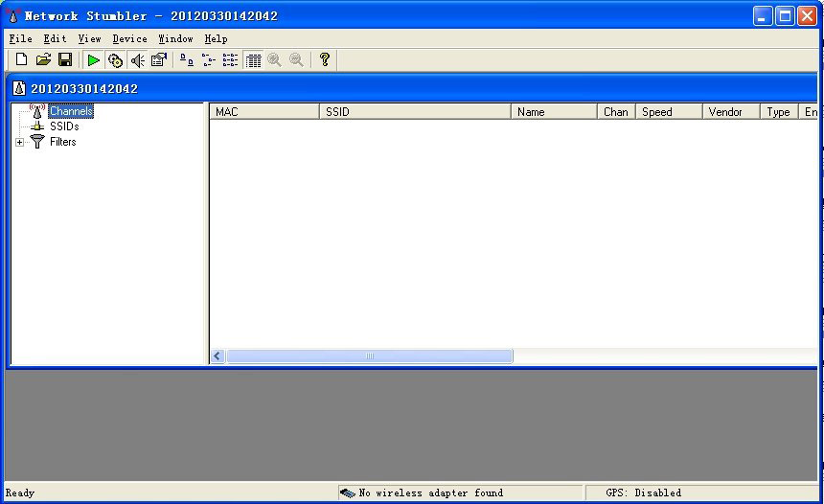Sort by the MAC column header

point(263,112)
